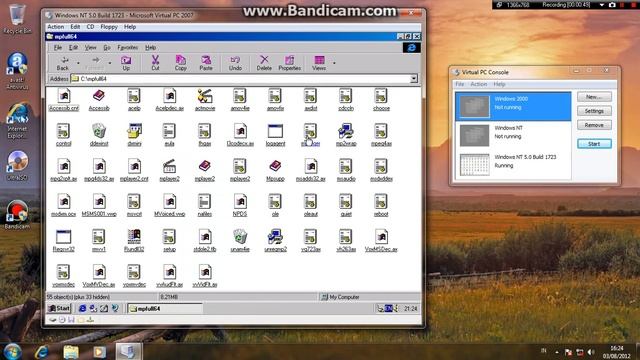640x360 pixels.
Task: Select the control file icon
Action: tap(64, 135)
